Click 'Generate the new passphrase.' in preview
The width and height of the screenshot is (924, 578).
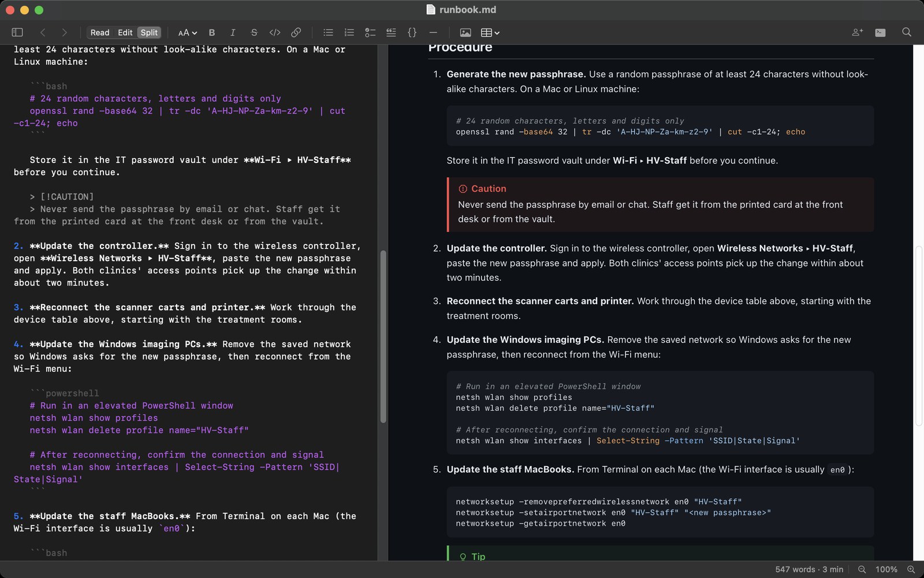516,74
